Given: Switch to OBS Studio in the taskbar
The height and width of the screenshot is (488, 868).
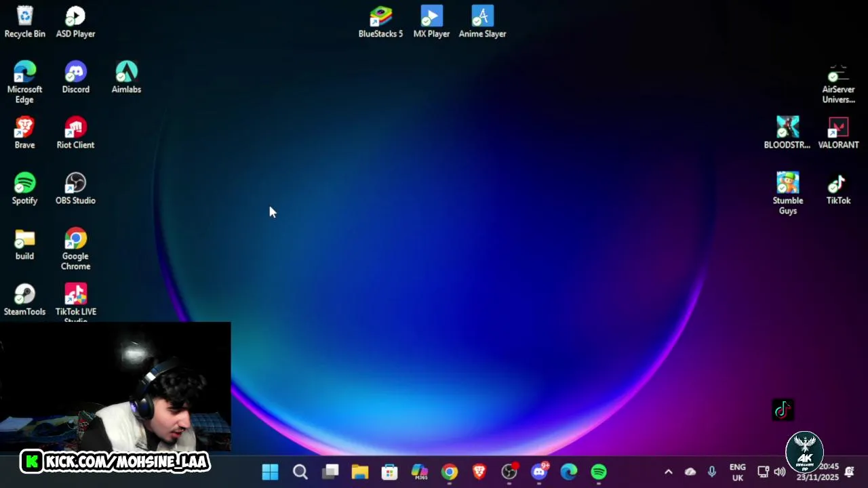Looking at the screenshot, I should pyautogui.click(x=509, y=472).
